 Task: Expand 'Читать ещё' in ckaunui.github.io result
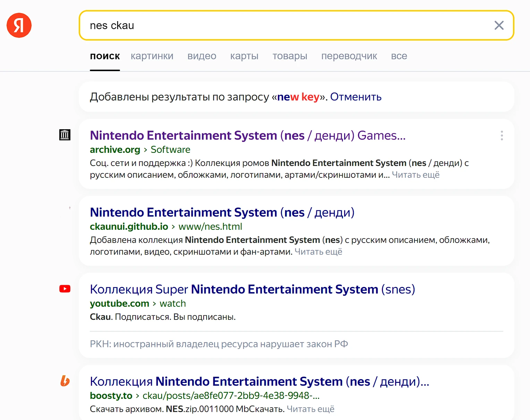pyautogui.click(x=318, y=252)
